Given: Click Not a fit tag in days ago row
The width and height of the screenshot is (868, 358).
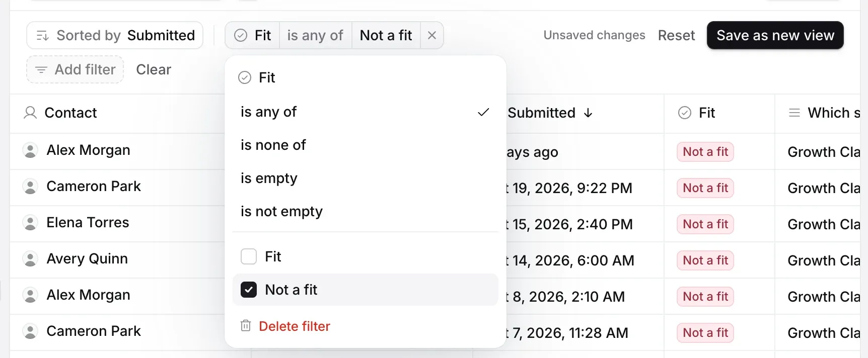Looking at the screenshot, I should click(x=705, y=152).
